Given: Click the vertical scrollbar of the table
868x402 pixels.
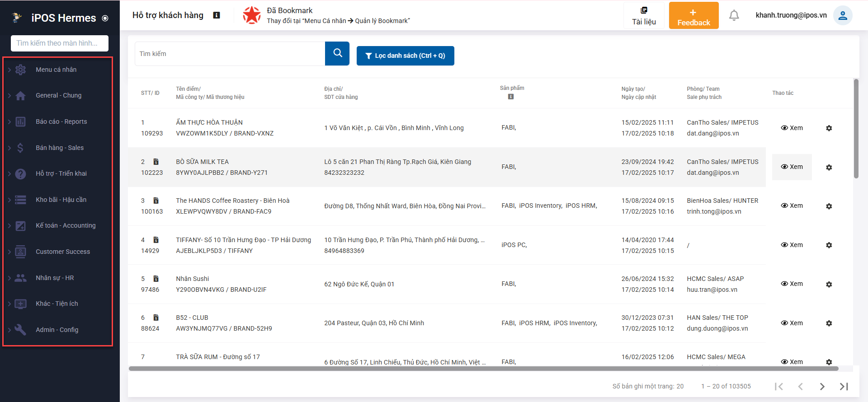Looking at the screenshot, I should [856, 129].
